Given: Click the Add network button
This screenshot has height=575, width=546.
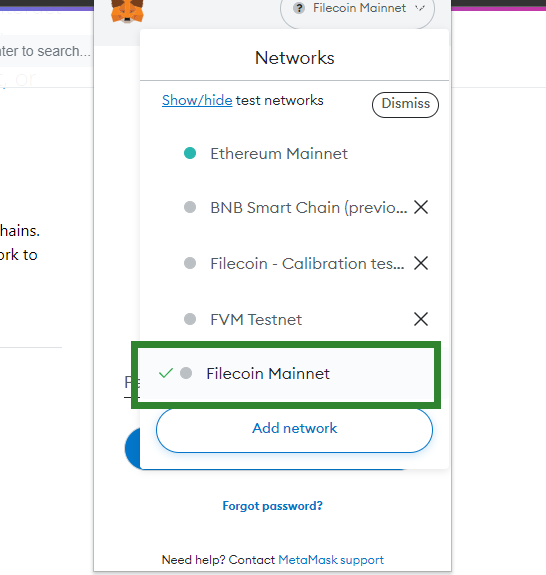Looking at the screenshot, I should 294,430.
